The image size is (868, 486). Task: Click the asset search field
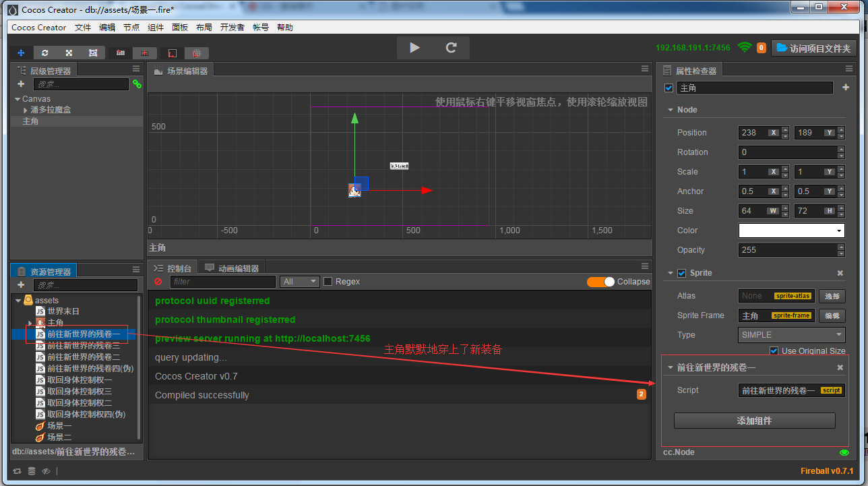(86, 285)
